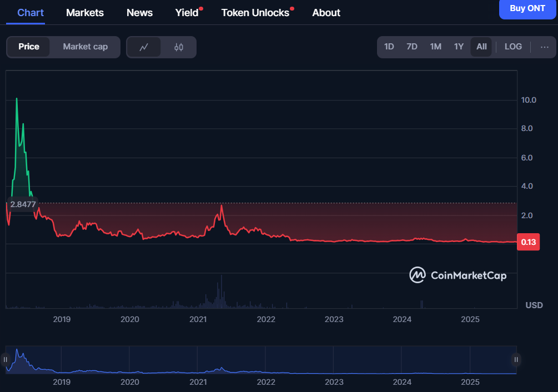
Task: Switch to the Markets tab
Action: pos(84,12)
